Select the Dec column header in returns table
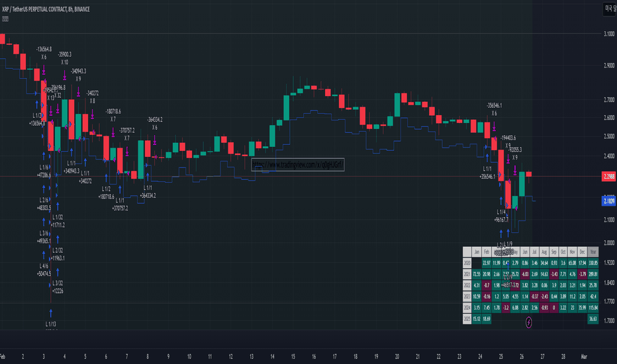This screenshot has height=364, width=617. pyautogui.click(x=583, y=252)
